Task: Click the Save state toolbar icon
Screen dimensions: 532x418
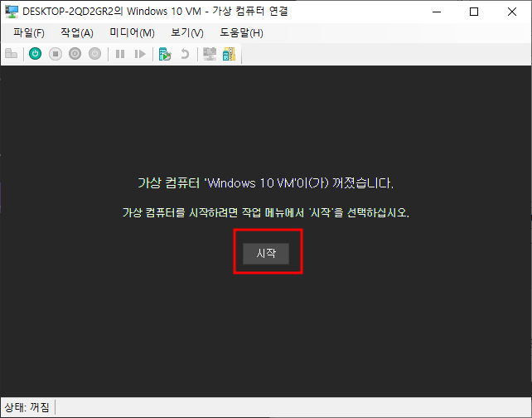Action: (x=94, y=54)
